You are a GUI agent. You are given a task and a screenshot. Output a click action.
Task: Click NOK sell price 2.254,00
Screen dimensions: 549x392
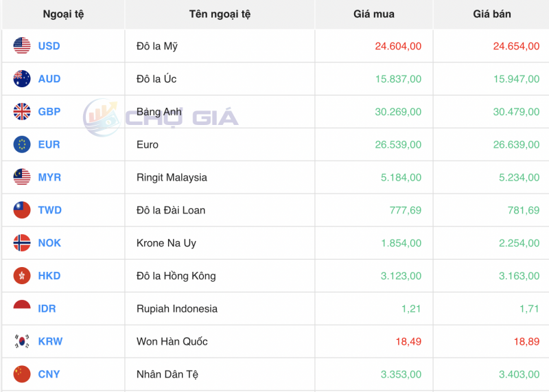(519, 243)
